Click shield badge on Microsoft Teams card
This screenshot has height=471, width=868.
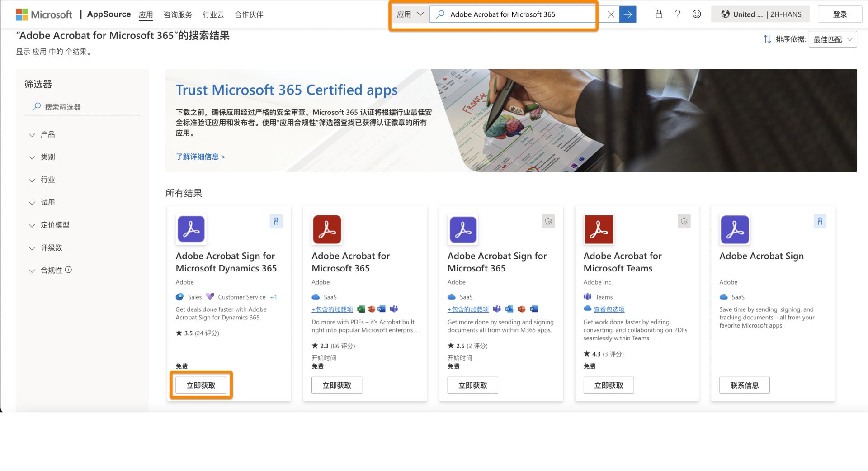[684, 221]
